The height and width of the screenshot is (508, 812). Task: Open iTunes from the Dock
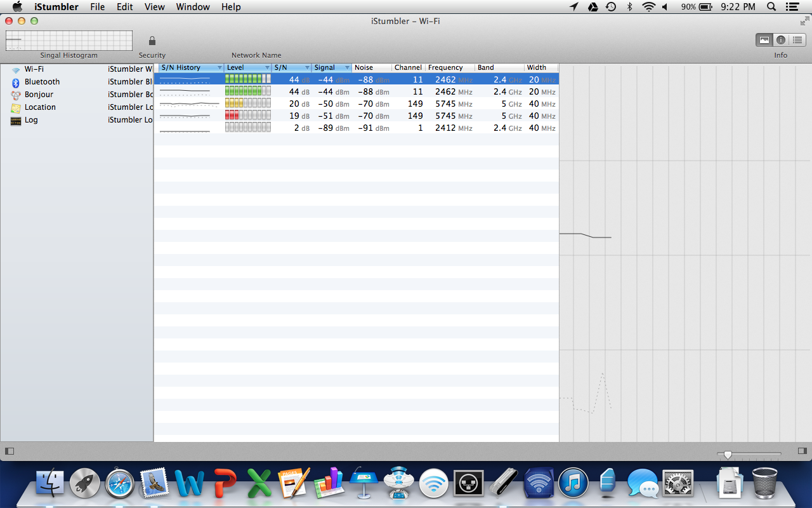tap(573, 483)
